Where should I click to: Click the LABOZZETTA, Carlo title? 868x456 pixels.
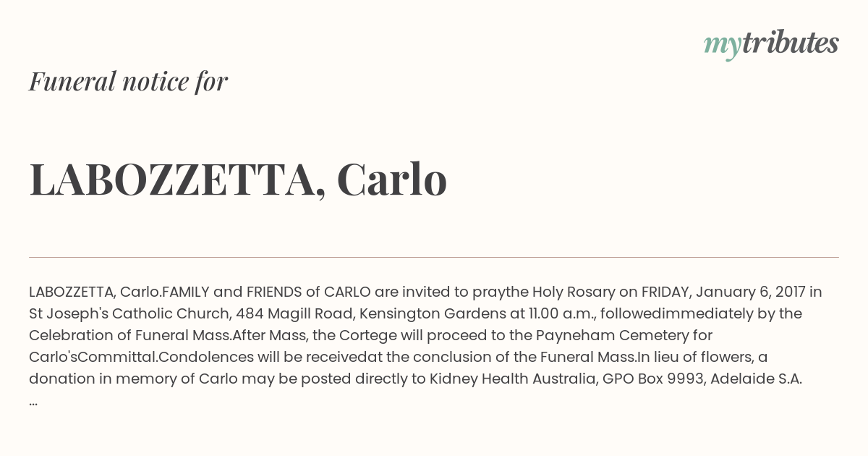click(238, 180)
